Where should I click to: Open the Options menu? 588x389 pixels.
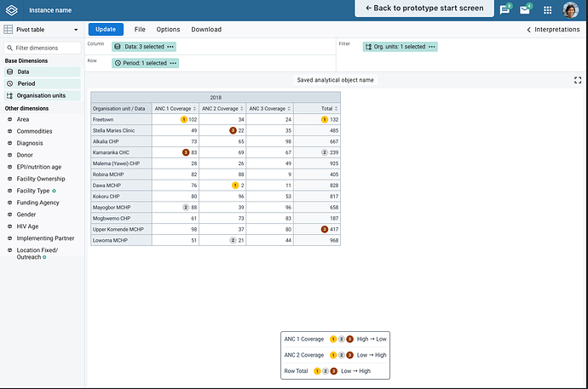click(168, 30)
